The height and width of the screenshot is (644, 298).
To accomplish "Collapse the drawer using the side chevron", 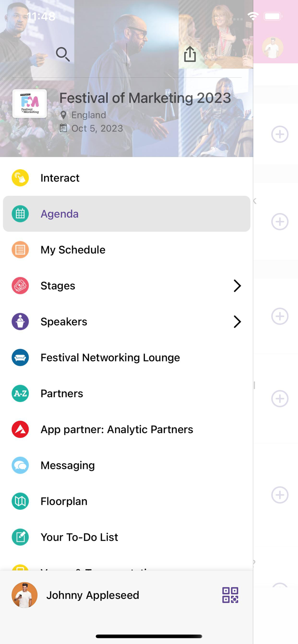I will tap(254, 200).
